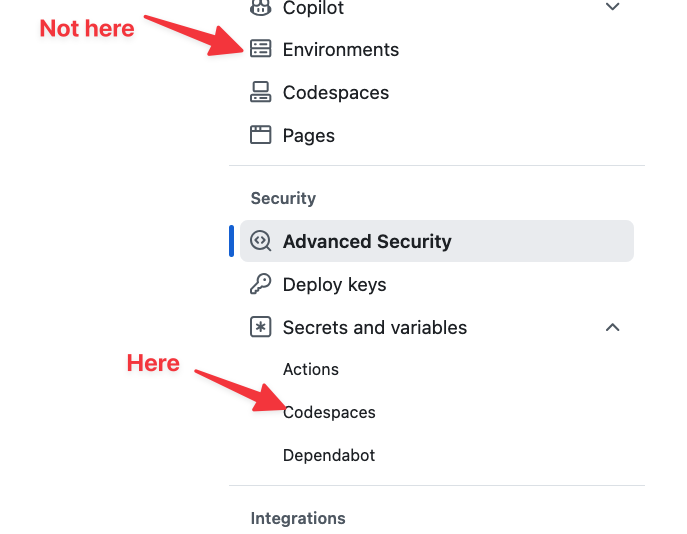Viewport: 687px width, 534px height.
Task: Select the Advanced Security label
Action: coord(367,241)
